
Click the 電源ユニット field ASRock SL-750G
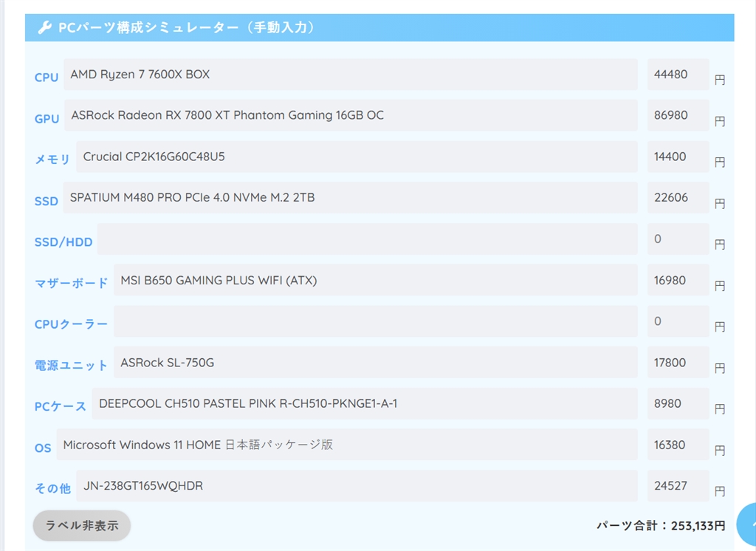click(376, 363)
